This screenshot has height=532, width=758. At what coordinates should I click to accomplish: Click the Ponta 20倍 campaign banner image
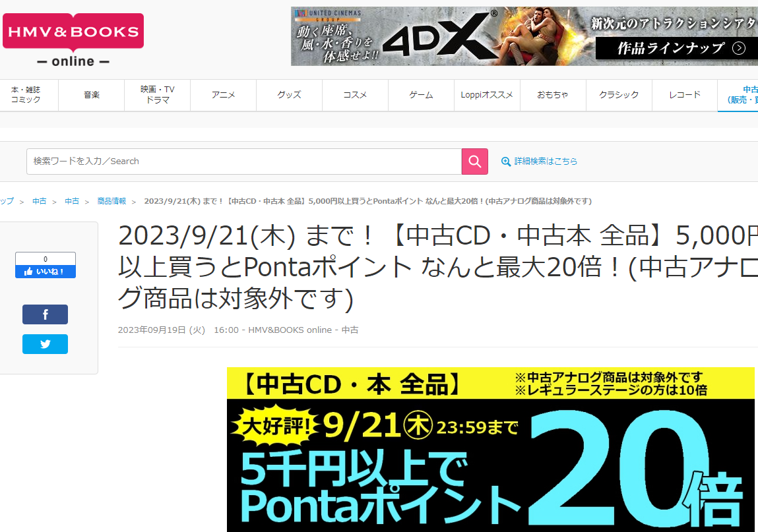pyautogui.click(x=491, y=450)
